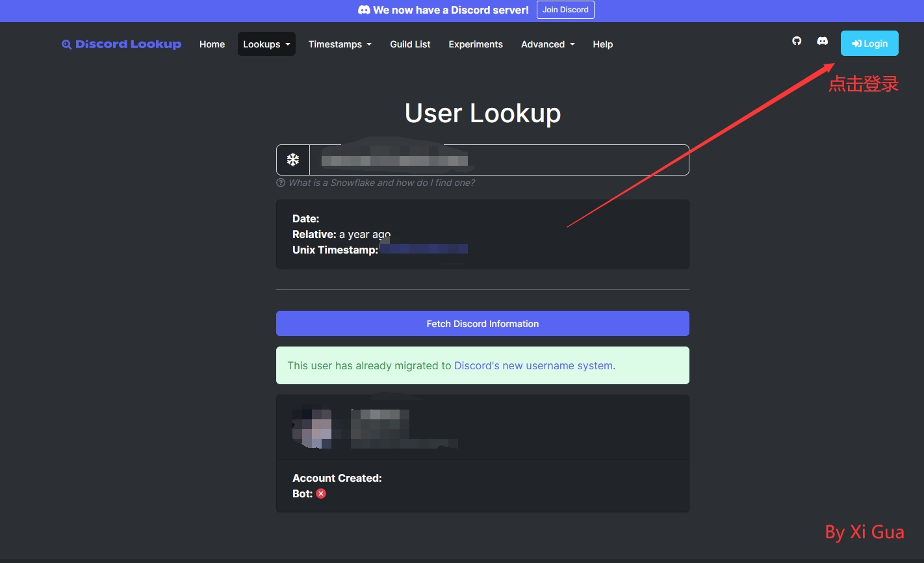Image resolution: width=924 pixels, height=563 pixels.
Task: Open the Guild List page
Action: pos(410,44)
